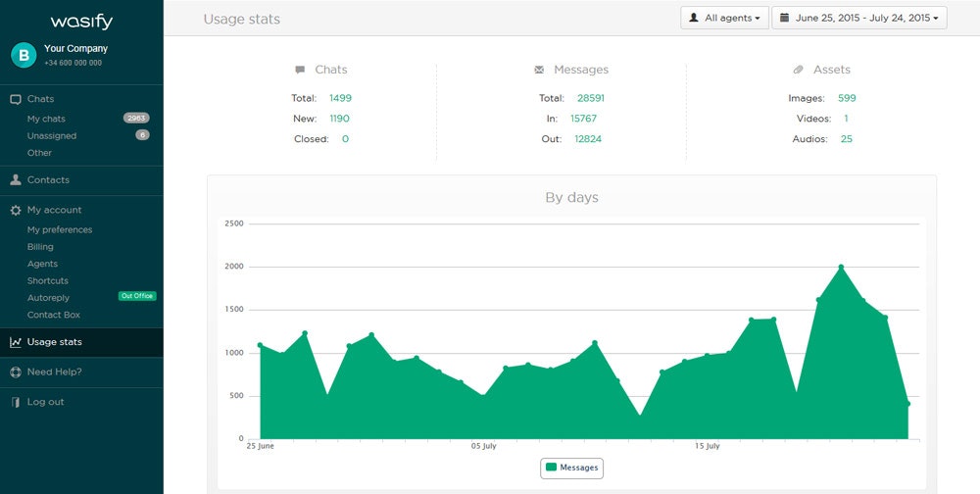This screenshot has width=980, height=494.
Task: Select Usage stats in the sidebar
Action: click(81, 342)
